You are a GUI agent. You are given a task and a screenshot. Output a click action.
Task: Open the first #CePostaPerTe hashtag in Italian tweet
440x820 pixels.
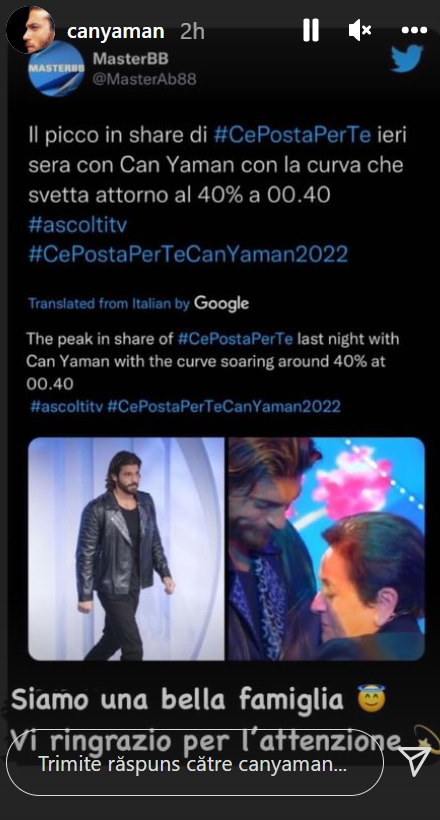[292, 136]
